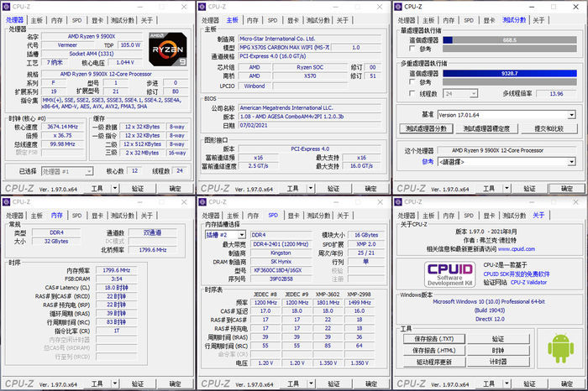This screenshot has height=391, width=588.
Task: Click the CPU-Z title icon in the 内存 tab window
Action: coord(7,202)
